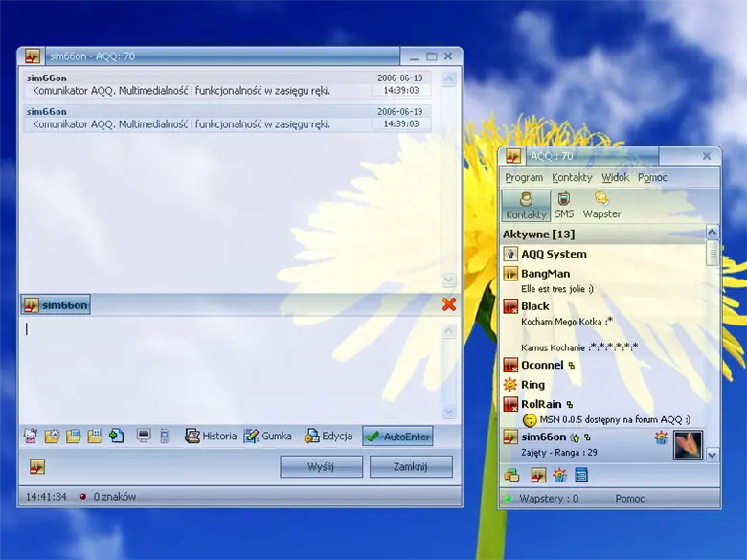Viewport: 747px width, 560px height.
Task: Switch to the Wapster tab
Action: 601,205
